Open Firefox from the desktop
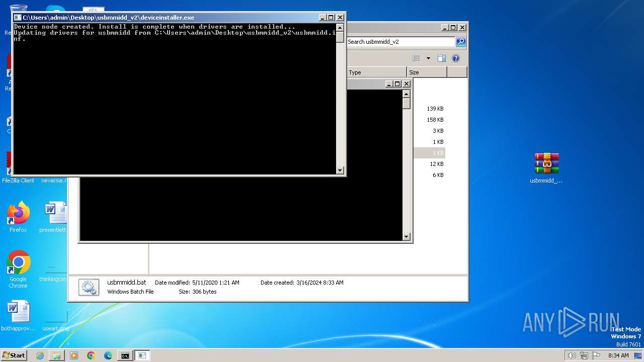644x362 pixels. 18,217
